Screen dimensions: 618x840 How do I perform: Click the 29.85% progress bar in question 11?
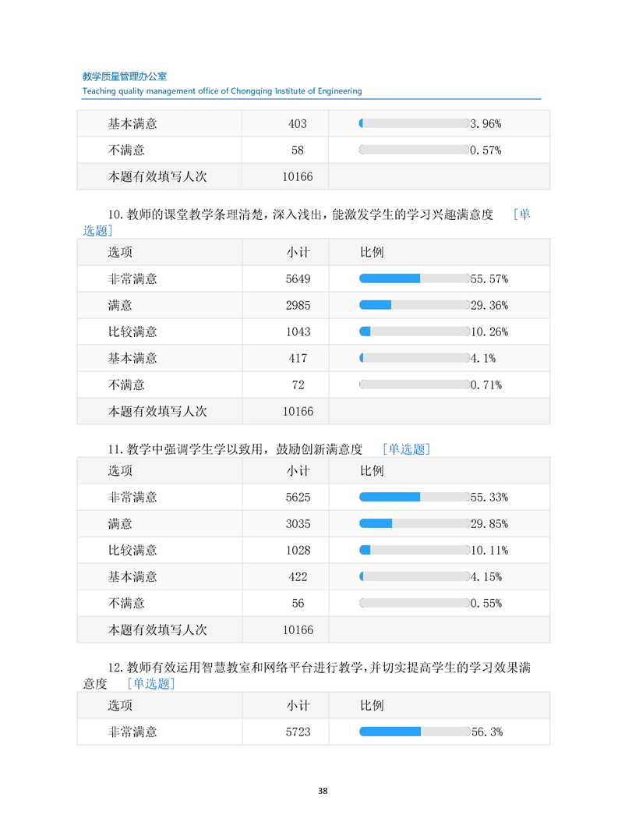(x=414, y=523)
